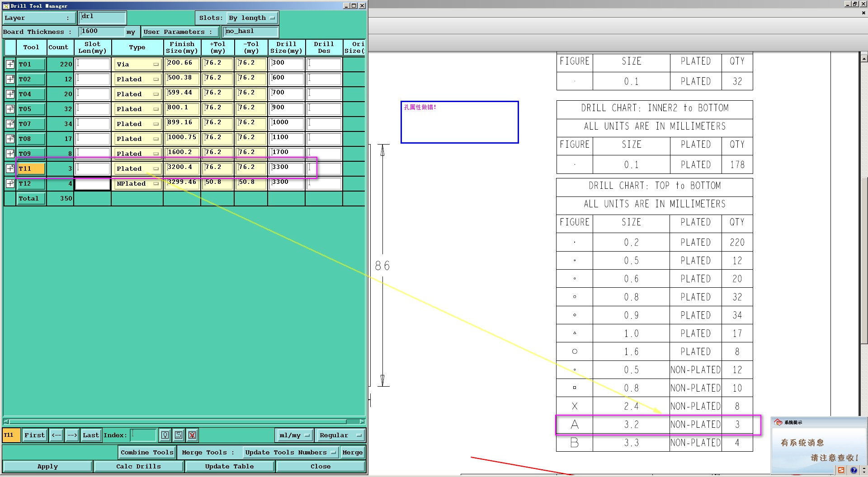This screenshot has height=477, width=868.
Task: Go to previous tool with <-- button
Action: pyautogui.click(x=57, y=435)
